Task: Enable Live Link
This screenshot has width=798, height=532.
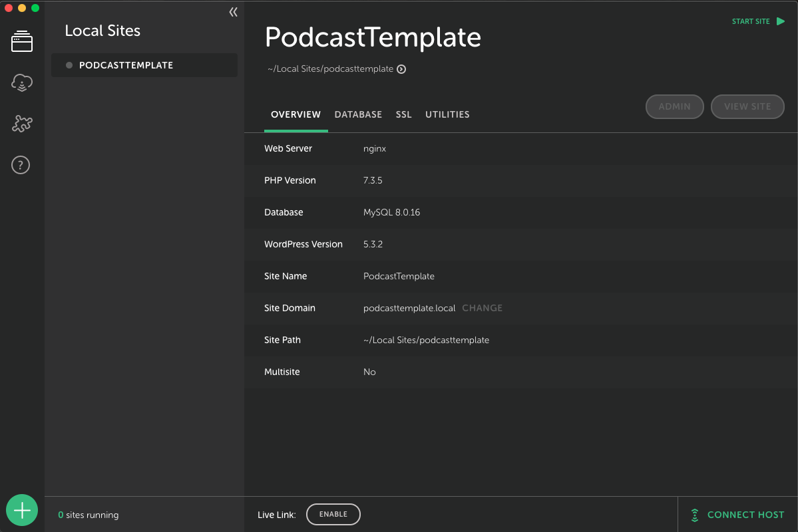Action: click(x=333, y=514)
